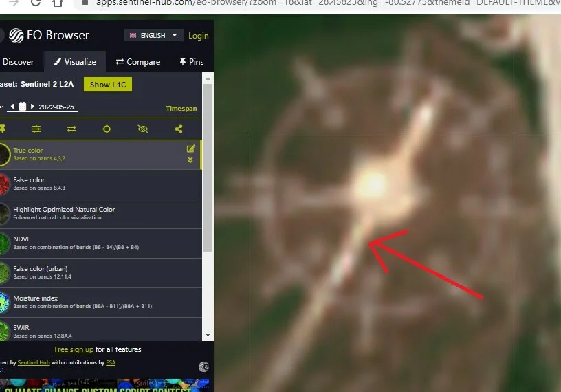Image resolution: width=561 pixels, height=392 pixels.
Task: Select the False color layer
Action: point(101,184)
